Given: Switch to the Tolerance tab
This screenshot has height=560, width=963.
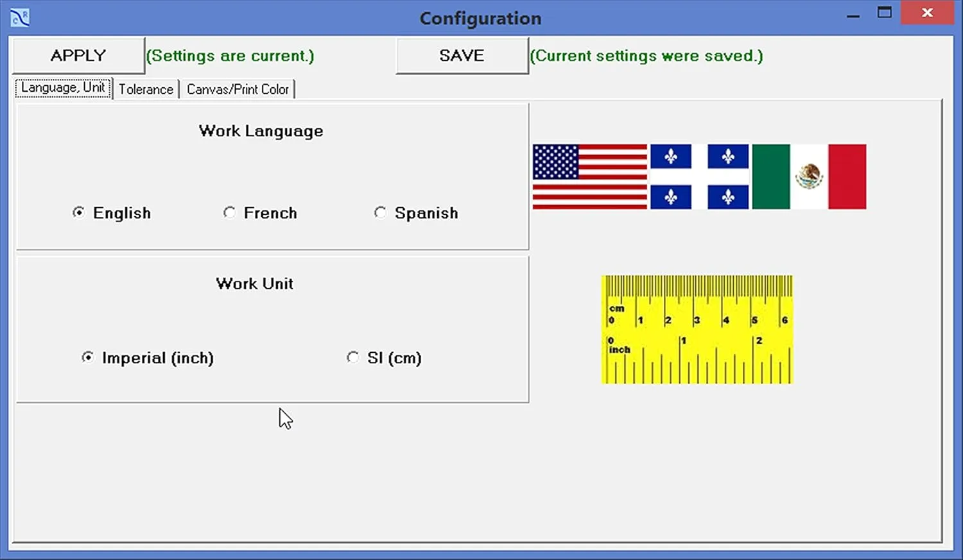Looking at the screenshot, I should tap(146, 89).
